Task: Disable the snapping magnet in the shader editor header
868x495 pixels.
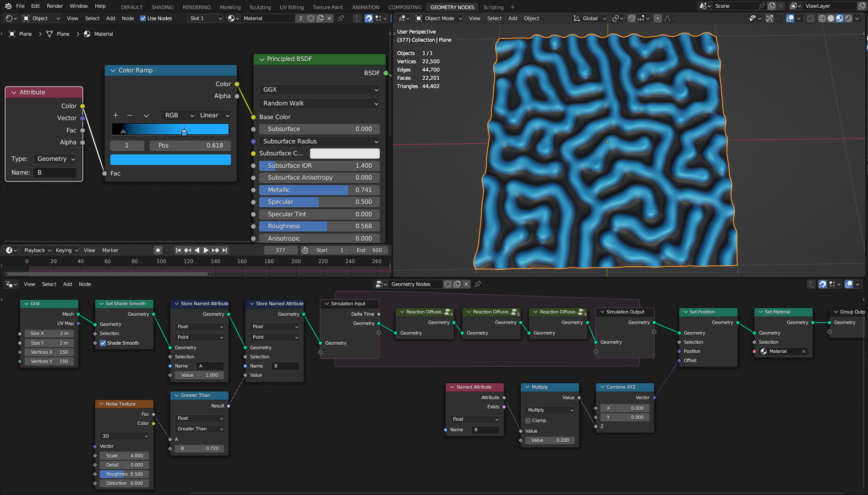Action: coord(368,18)
